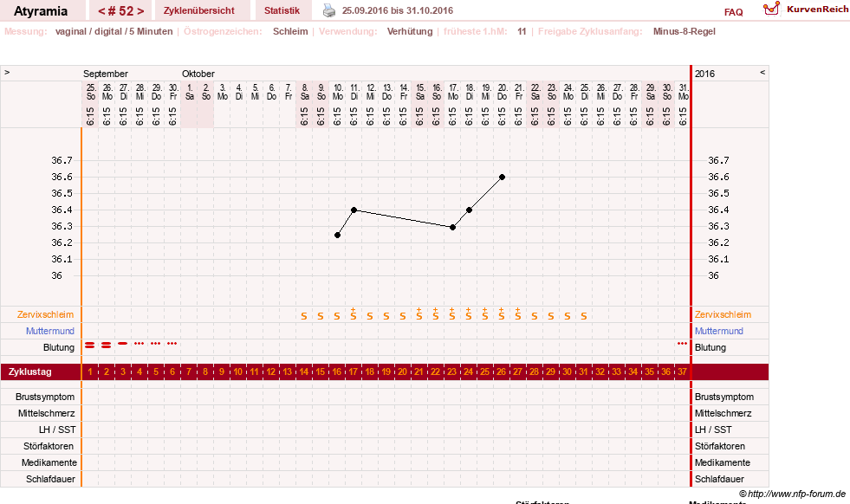Open the Statistik tab
850x504 pixels.
(x=282, y=10)
